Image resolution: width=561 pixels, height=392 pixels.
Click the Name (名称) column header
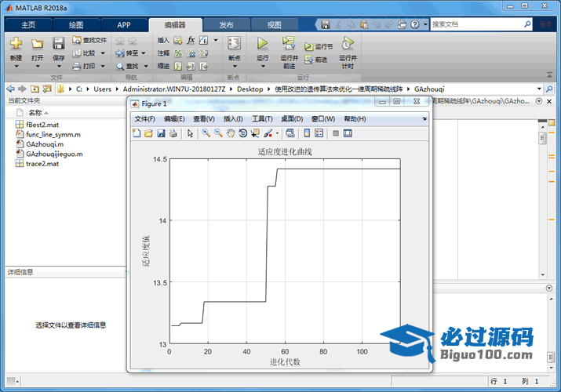click(35, 113)
